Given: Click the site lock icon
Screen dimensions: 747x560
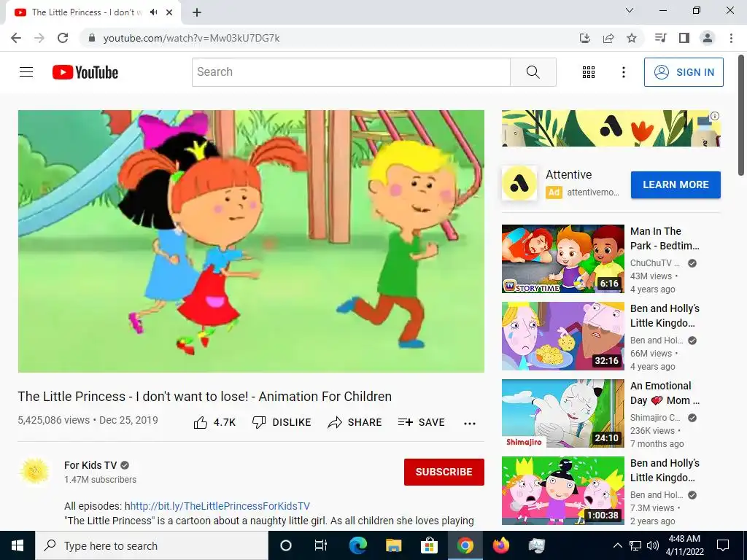Looking at the screenshot, I should [92, 38].
